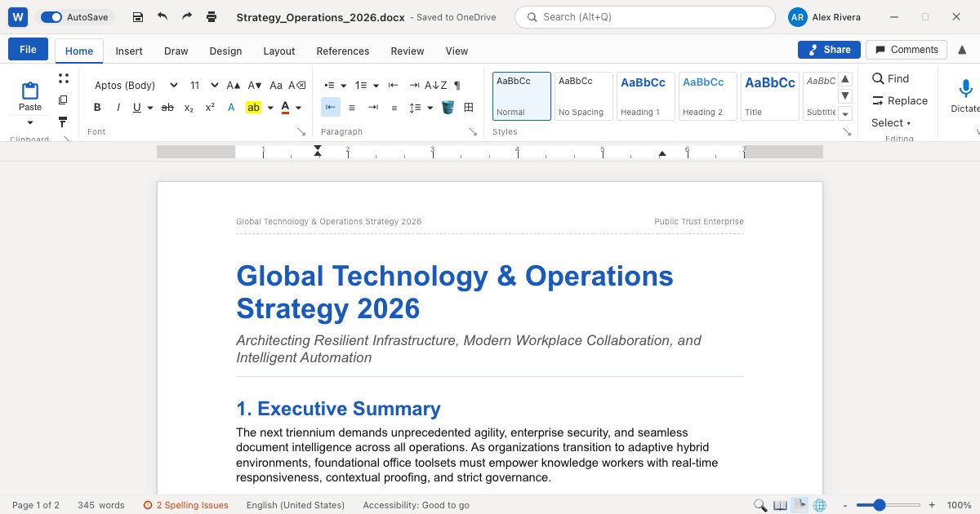Screen dimensions: 980x514
Task: Apply strikethrough formatting
Action: tap(167, 107)
